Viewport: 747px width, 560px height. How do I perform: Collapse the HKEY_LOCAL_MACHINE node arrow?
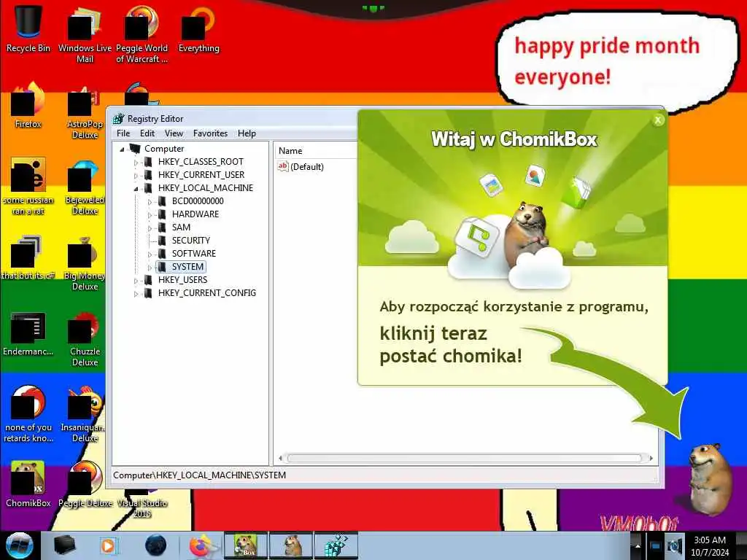tap(136, 189)
